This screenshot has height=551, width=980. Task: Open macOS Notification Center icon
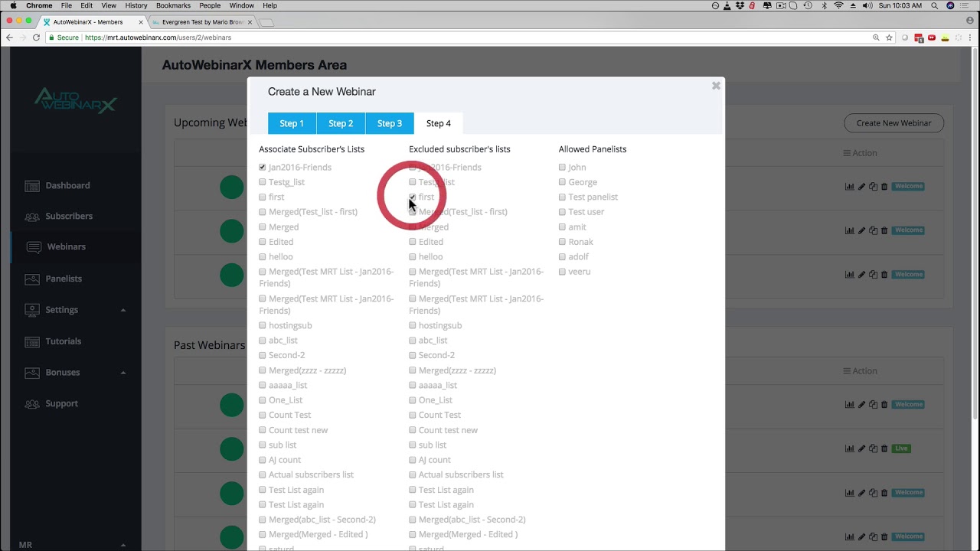click(x=965, y=5)
